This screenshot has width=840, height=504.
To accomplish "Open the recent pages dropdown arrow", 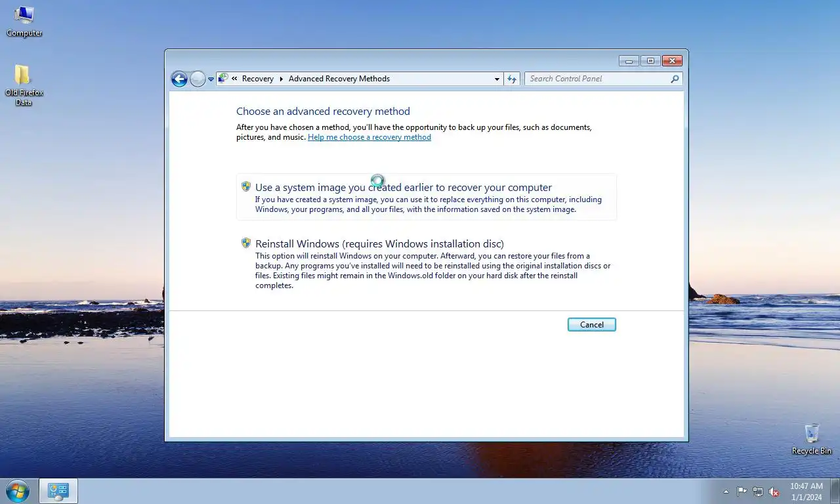I will click(211, 79).
